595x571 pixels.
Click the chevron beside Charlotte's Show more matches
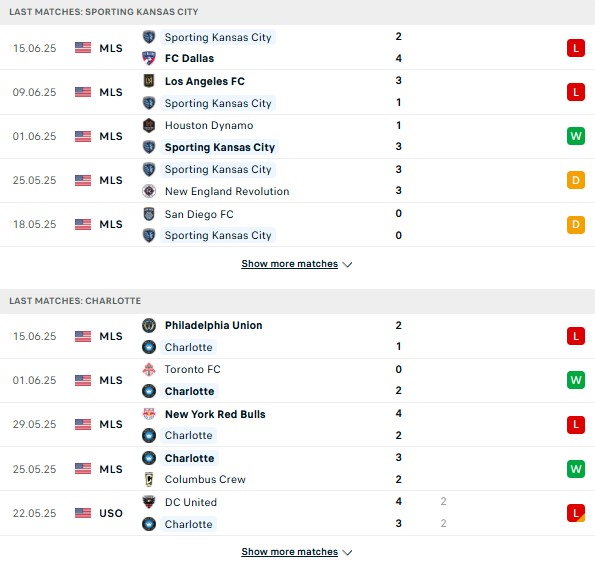coord(347,552)
